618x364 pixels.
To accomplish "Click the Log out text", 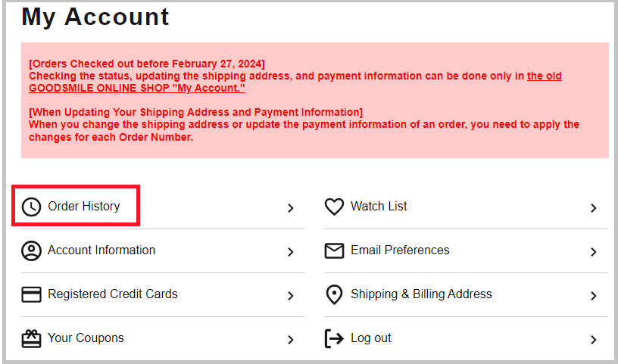I will (371, 338).
